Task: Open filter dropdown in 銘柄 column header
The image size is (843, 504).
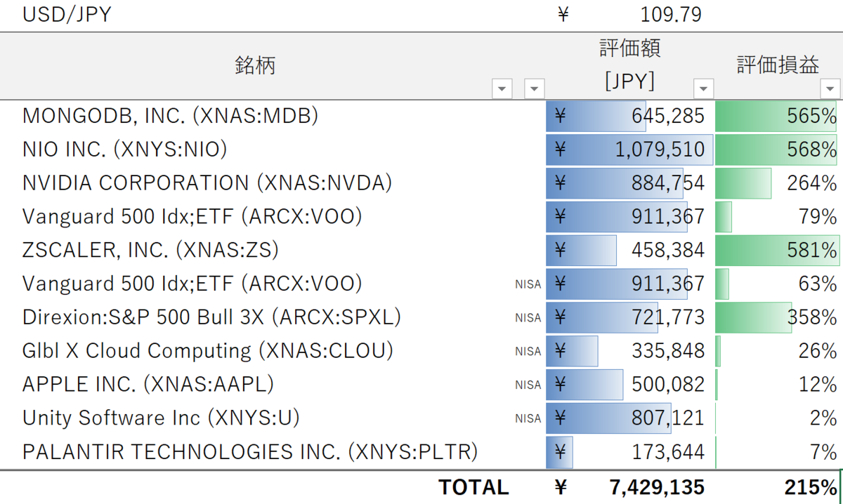Action: [x=502, y=89]
